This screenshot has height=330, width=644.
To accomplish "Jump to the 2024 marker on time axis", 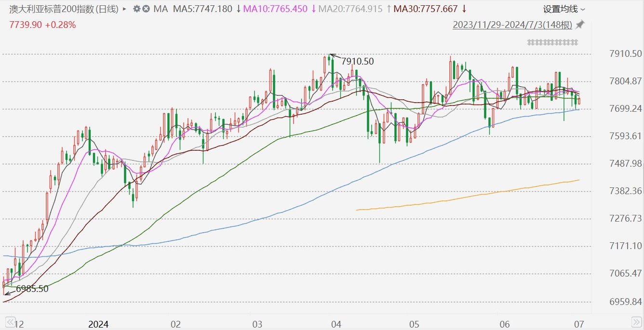I will [98, 323].
